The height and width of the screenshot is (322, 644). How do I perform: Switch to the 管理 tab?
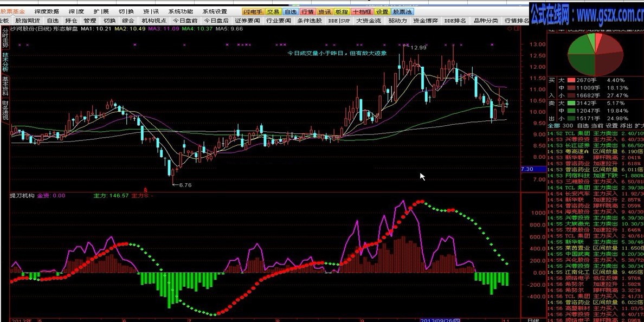click(90, 21)
